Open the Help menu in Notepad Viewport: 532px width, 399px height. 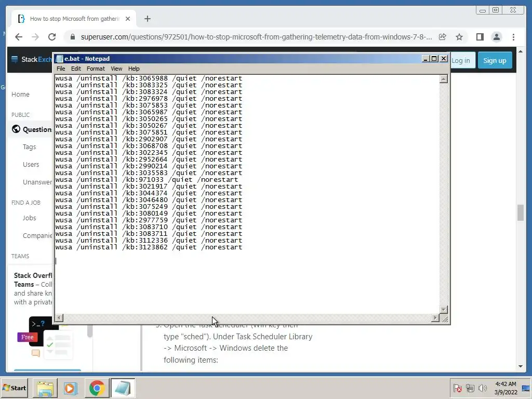pos(134,69)
